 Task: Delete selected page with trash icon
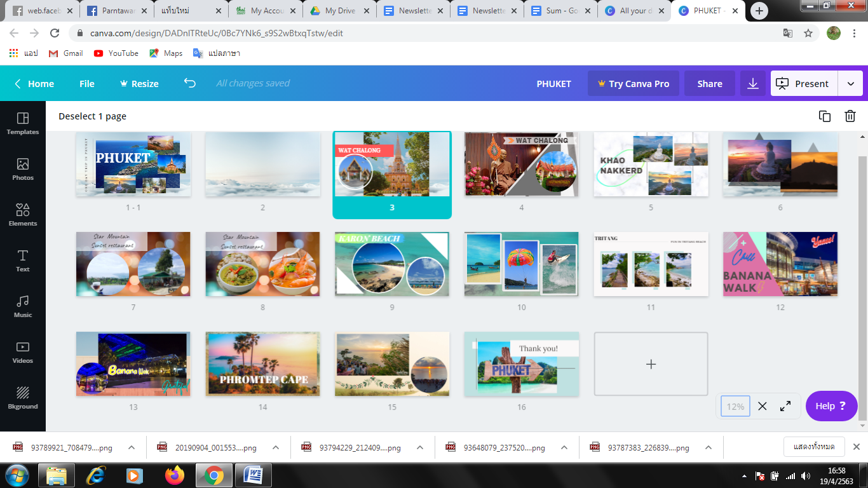point(850,116)
